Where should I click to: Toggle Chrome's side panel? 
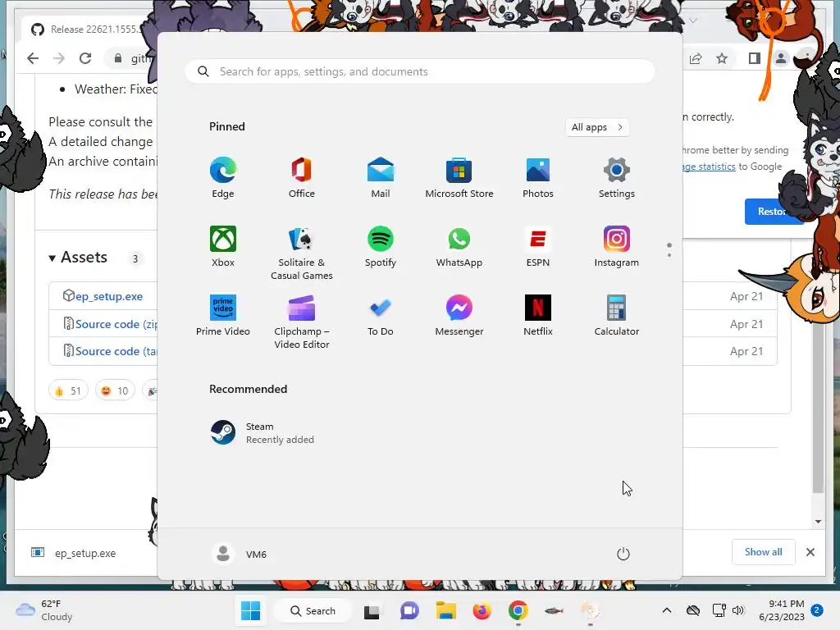[x=755, y=58]
